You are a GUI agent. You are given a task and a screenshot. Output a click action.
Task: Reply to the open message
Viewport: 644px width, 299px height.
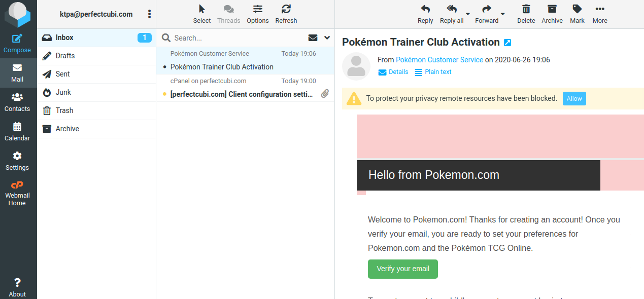[425, 14]
